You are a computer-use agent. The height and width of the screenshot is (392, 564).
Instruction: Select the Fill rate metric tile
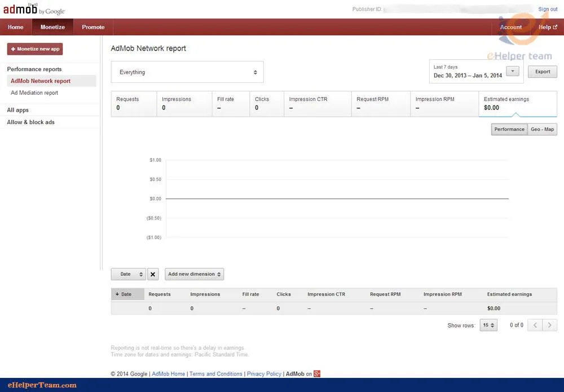pyautogui.click(x=231, y=104)
